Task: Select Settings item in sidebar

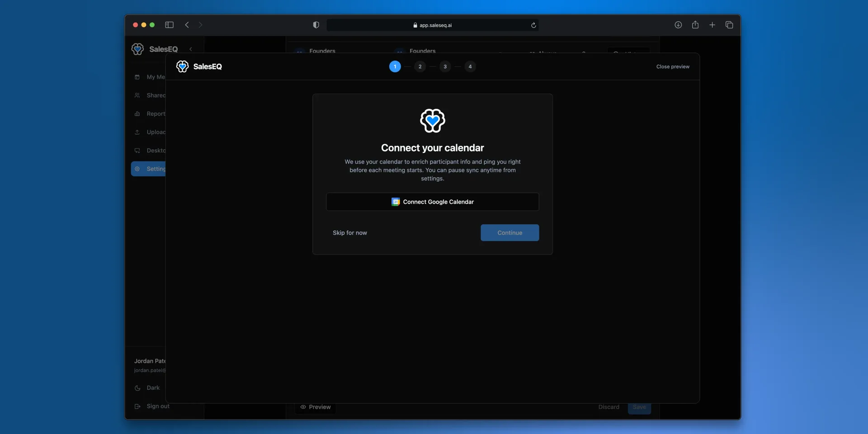Action: point(148,169)
